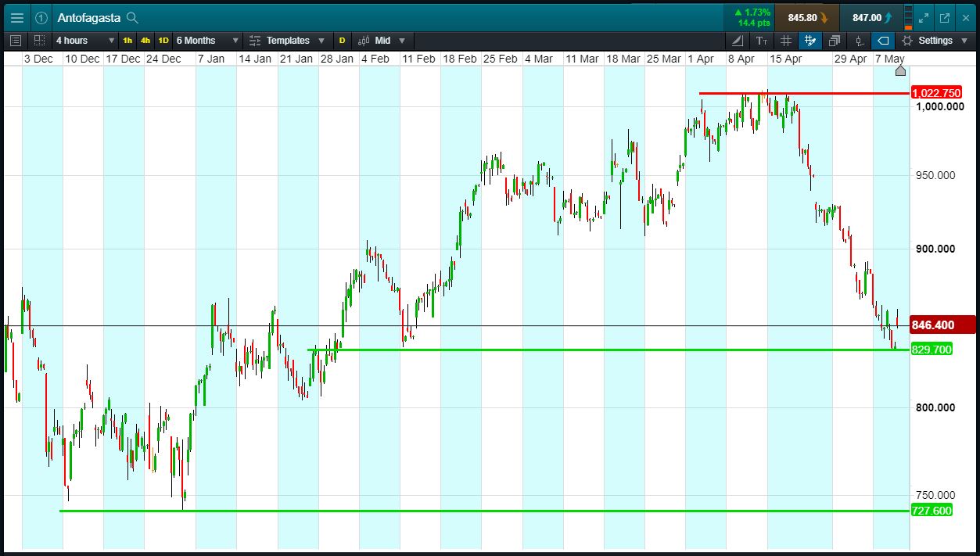Click the overlapping windows compare icon

pos(835,40)
